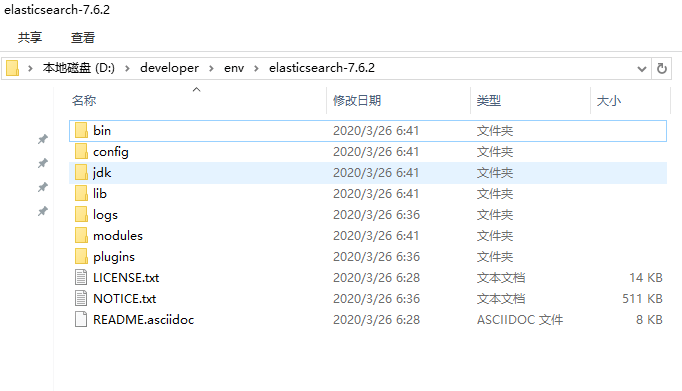Viewport: 682px width, 391px height.
Task: Click the lib folder icon
Action: [81, 194]
